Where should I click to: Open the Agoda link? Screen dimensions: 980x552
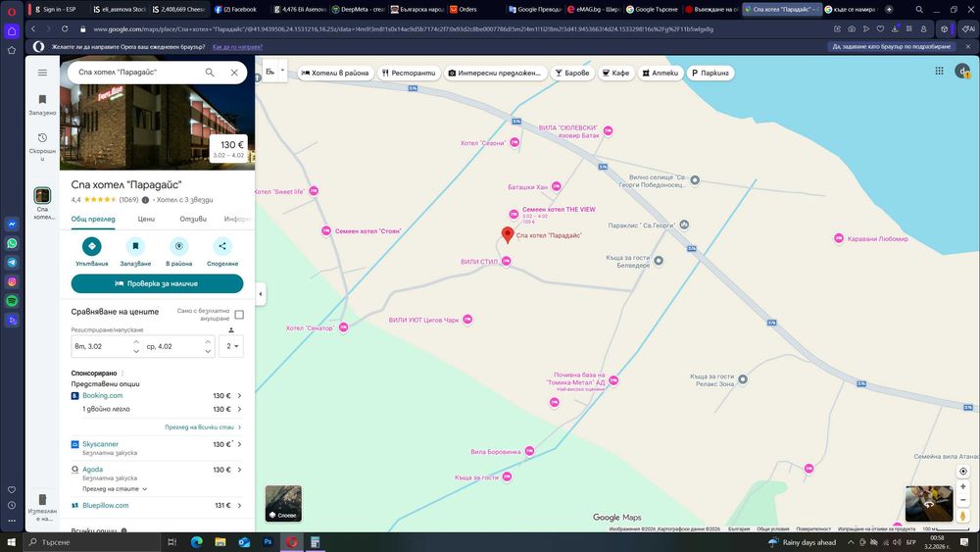[92, 470]
